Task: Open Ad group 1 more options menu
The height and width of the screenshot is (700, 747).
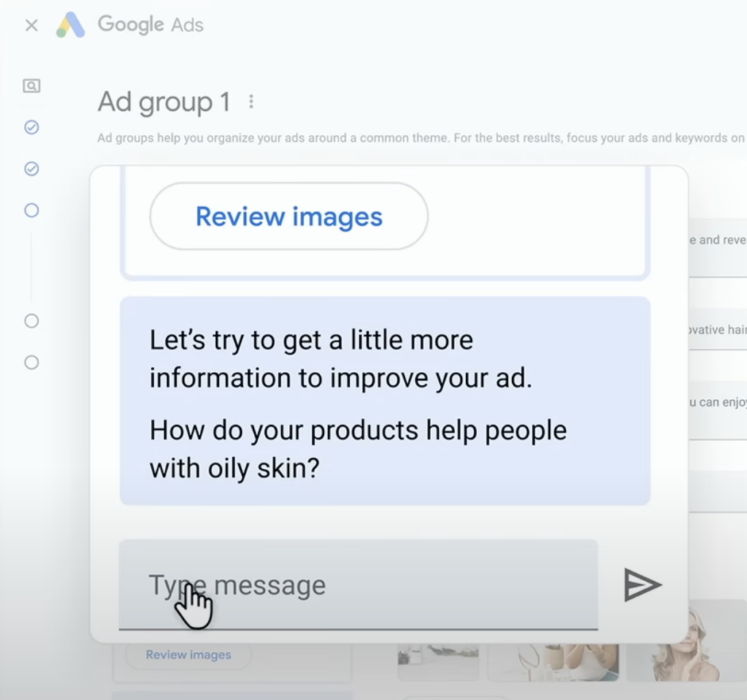Action: tap(251, 101)
